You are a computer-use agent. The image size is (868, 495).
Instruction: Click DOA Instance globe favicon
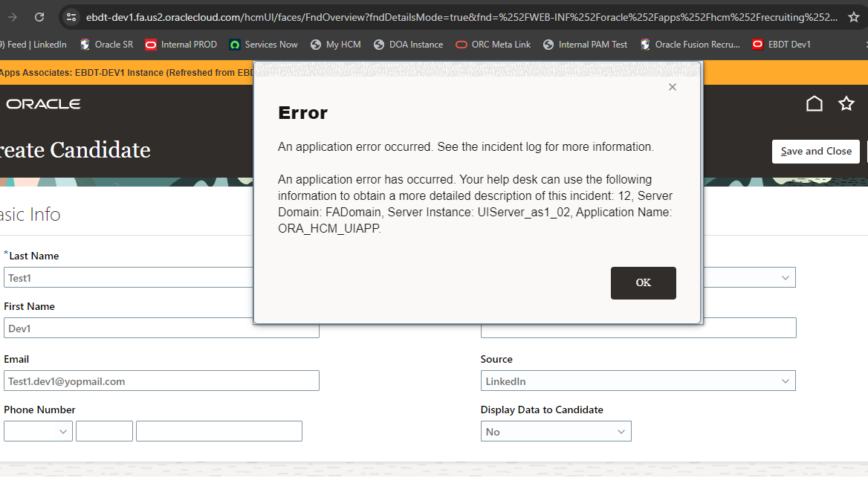(x=379, y=45)
